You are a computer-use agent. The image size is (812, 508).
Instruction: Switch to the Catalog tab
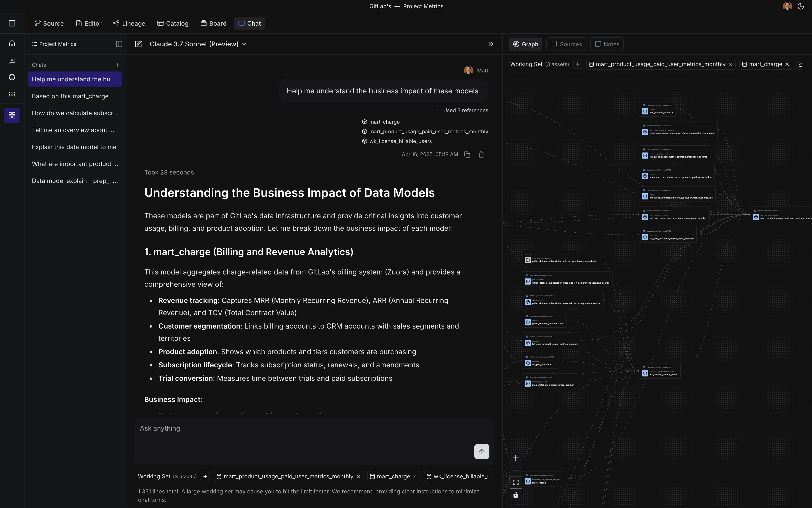pyautogui.click(x=173, y=24)
